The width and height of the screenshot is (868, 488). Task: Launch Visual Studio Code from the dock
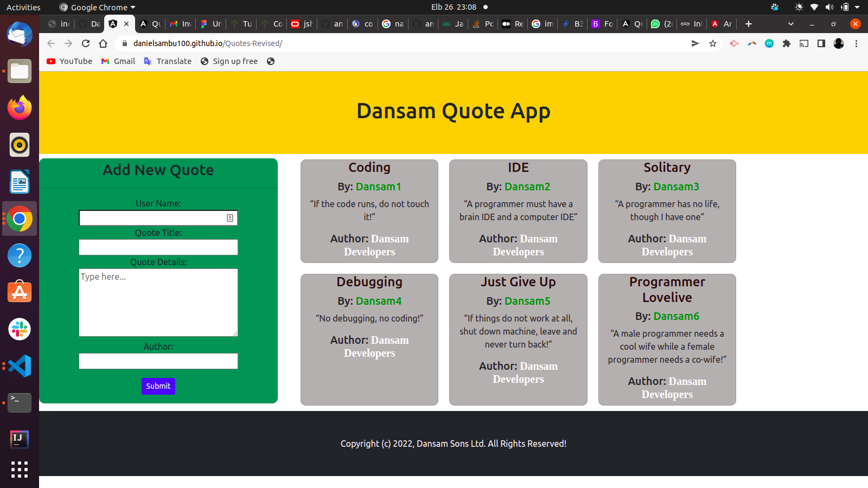coord(20,366)
